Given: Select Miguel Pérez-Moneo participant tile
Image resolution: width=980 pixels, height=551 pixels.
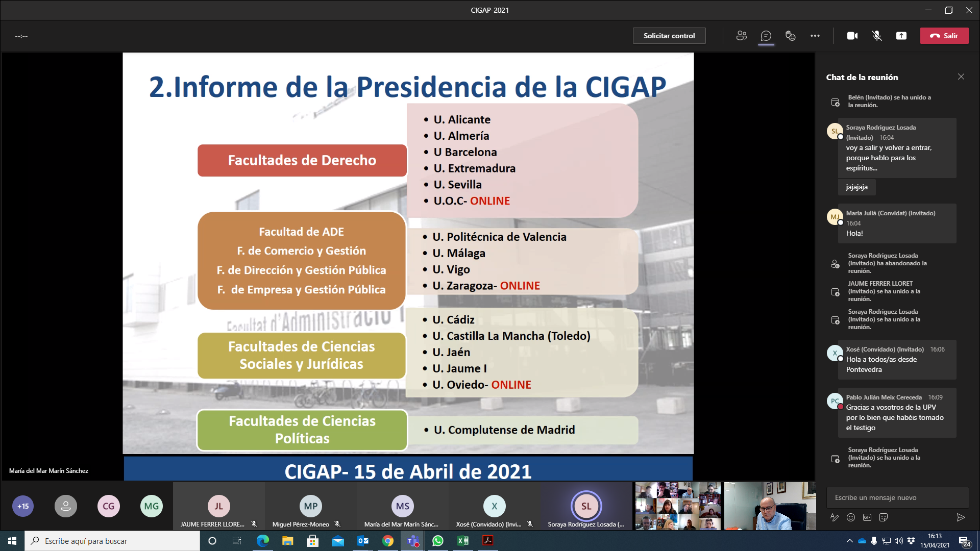Looking at the screenshot, I should tap(311, 506).
